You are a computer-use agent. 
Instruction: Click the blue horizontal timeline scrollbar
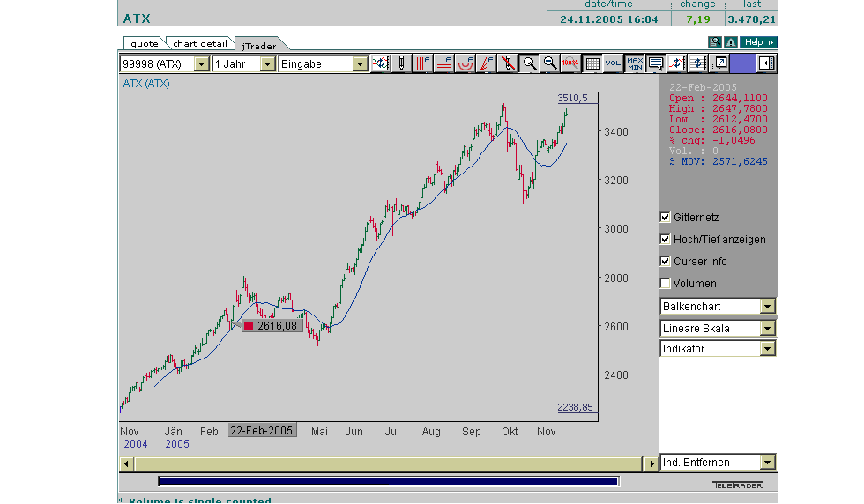(x=388, y=481)
